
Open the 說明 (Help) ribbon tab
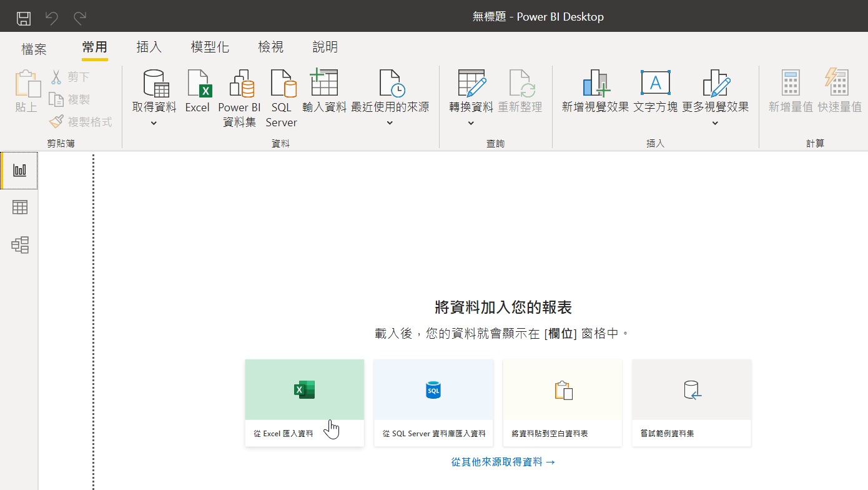(325, 47)
